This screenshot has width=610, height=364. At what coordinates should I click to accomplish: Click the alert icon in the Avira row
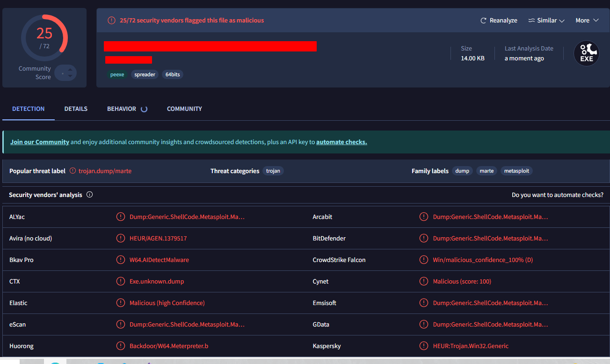pyautogui.click(x=120, y=238)
